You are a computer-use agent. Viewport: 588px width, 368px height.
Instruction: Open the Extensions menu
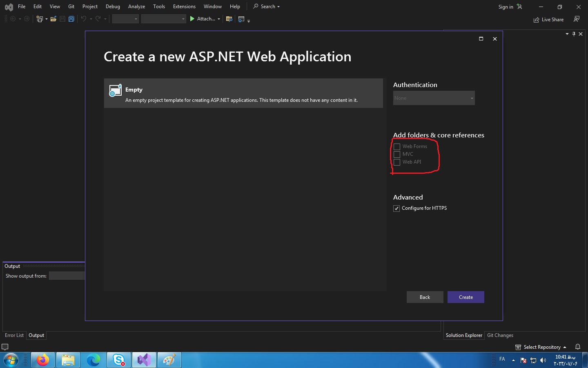click(184, 7)
